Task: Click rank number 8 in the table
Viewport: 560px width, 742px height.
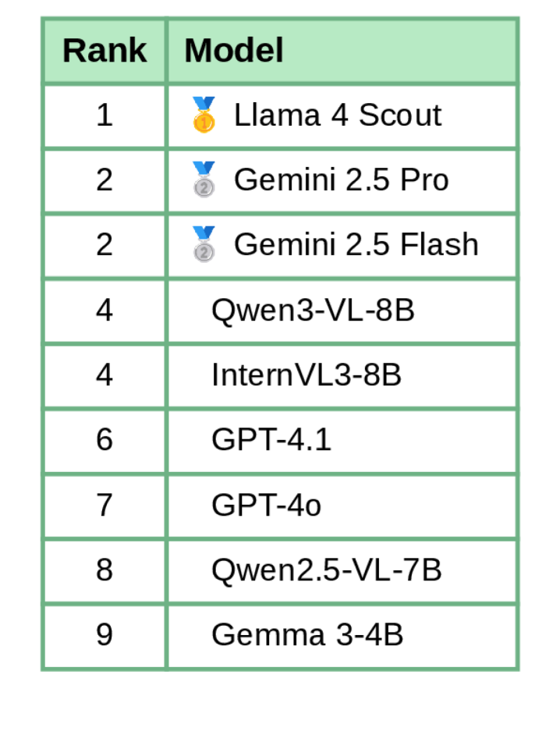Action: 105,570
